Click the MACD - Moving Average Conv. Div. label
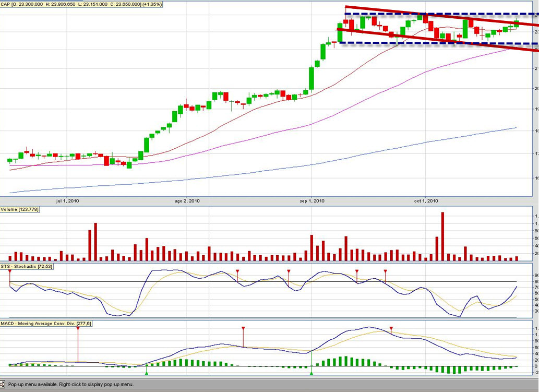Viewport: 539px width, 392px height. pyautogui.click(x=46, y=324)
